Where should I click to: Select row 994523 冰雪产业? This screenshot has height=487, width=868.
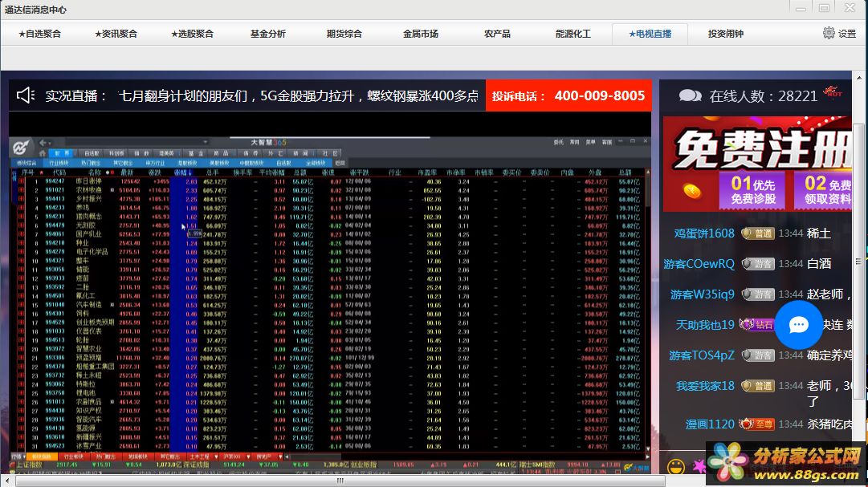[x=331, y=446]
